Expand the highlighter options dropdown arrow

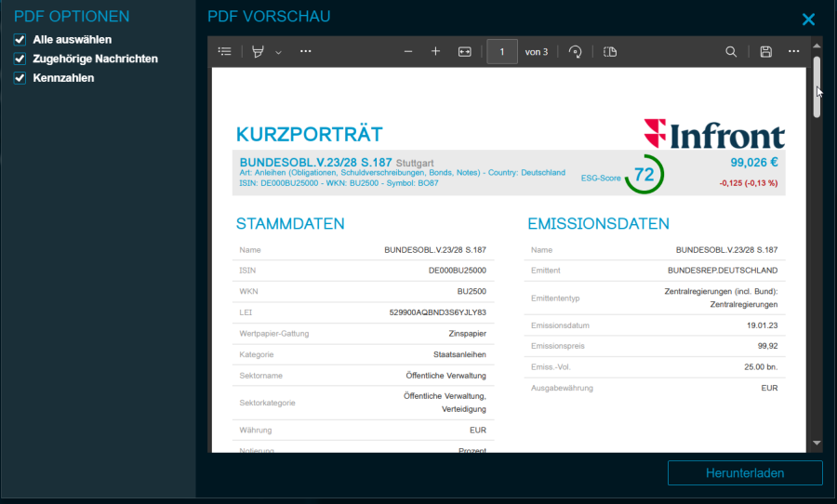278,52
